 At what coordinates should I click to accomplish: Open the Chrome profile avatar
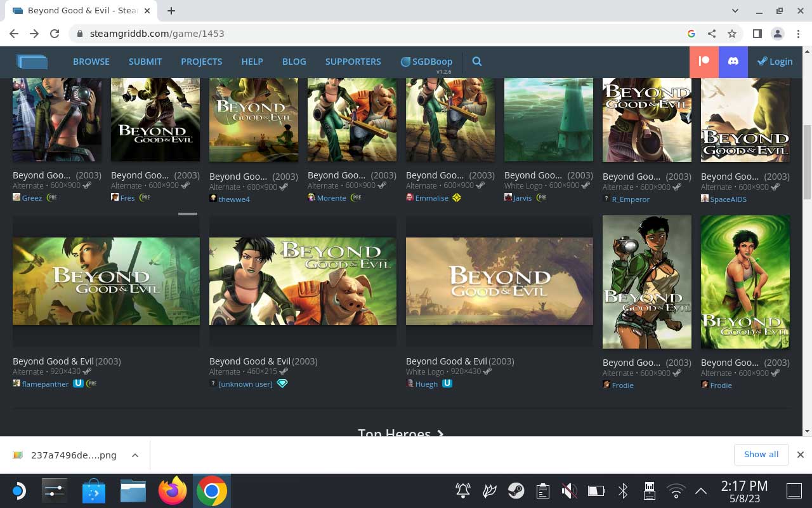[777, 34]
